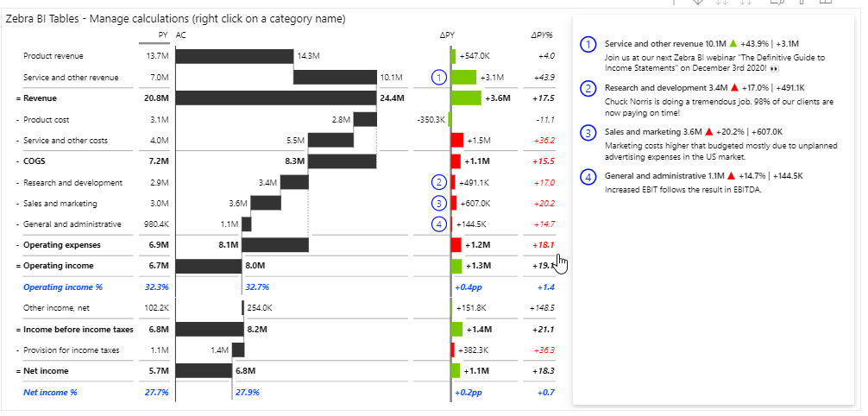Select the AC column header

(x=180, y=35)
